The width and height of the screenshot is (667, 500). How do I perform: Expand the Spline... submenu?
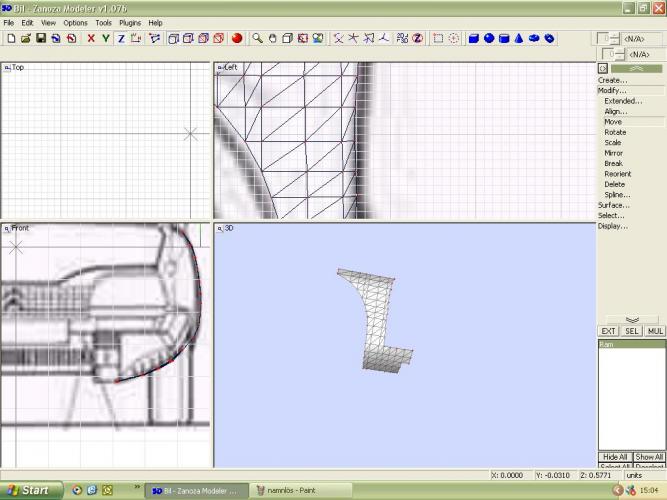617,195
